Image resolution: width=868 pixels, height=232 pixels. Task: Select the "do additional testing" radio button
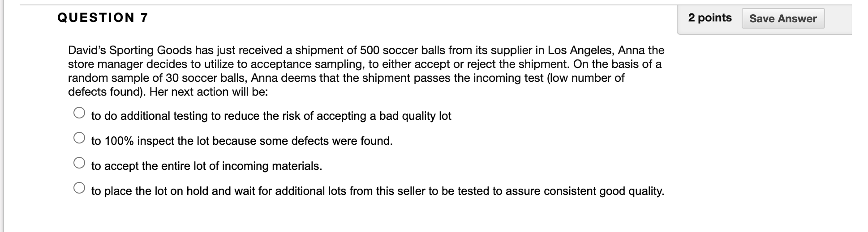click(x=79, y=113)
